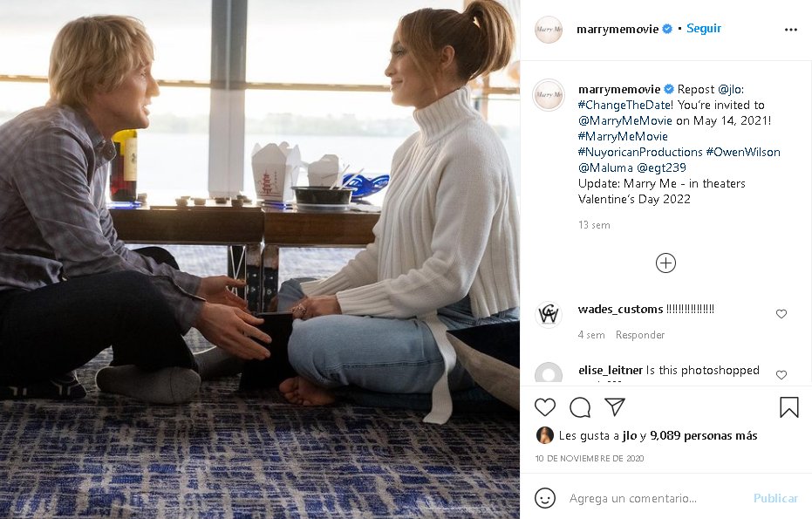Open the marrymemovie profile picture in header

point(548,30)
